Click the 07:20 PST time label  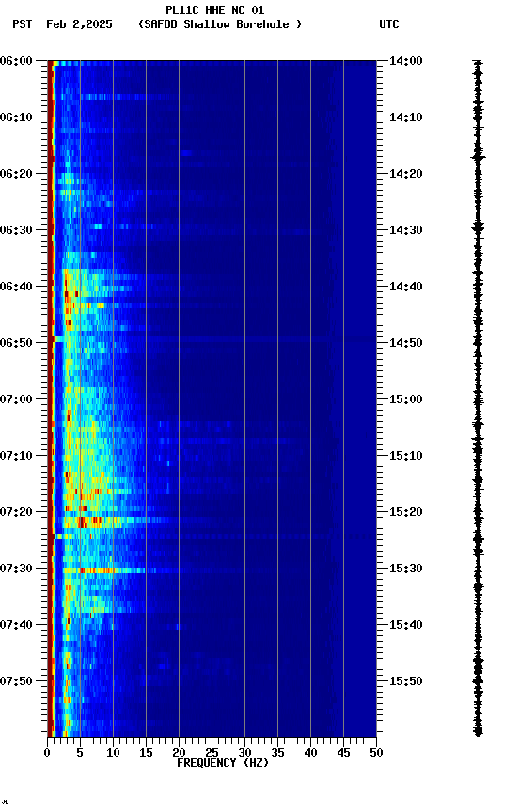[x=16, y=512]
